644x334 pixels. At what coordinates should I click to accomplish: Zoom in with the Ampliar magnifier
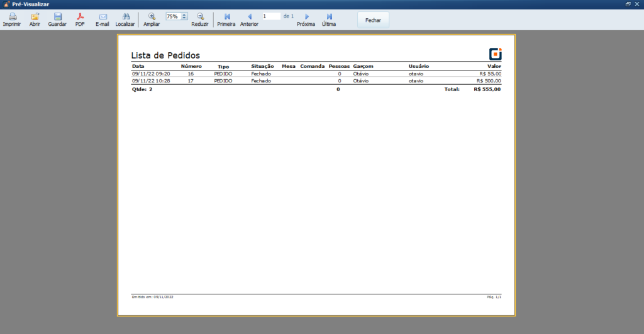[x=152, y=17]
